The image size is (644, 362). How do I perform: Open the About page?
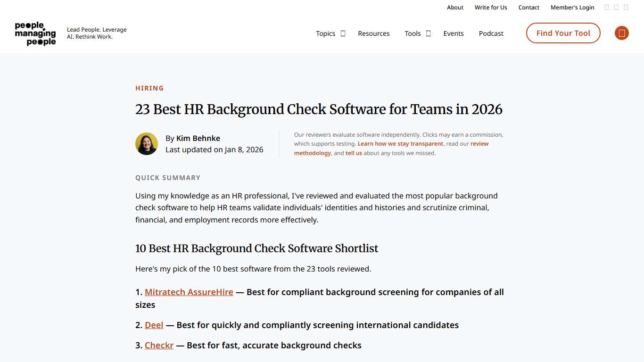455,7
